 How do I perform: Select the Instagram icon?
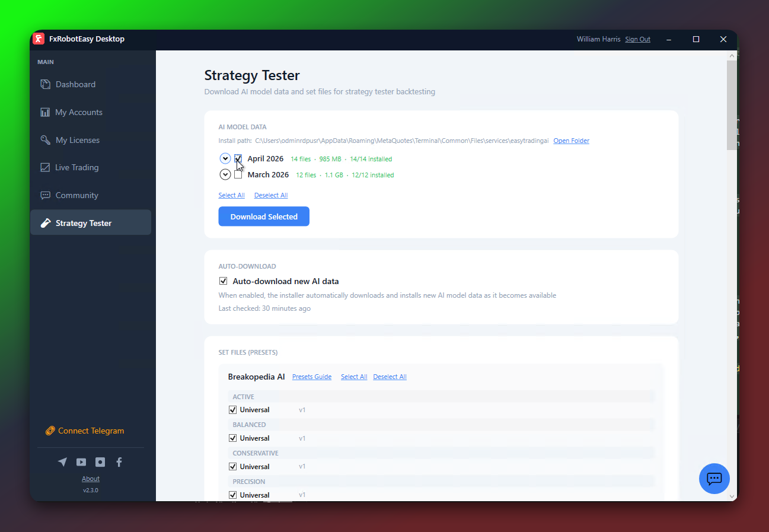coord(100,461)
